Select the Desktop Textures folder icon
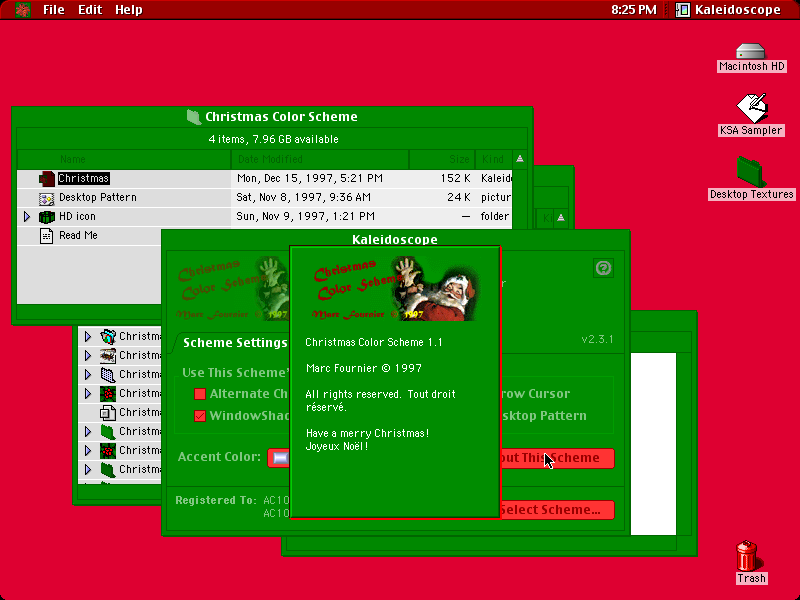 (x=751, y=172)
